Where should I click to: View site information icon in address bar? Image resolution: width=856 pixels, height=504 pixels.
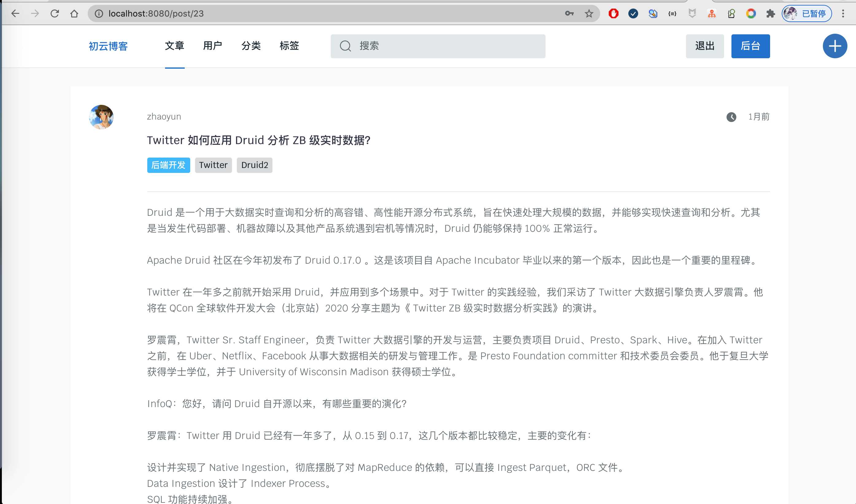[x=99, y=13]
